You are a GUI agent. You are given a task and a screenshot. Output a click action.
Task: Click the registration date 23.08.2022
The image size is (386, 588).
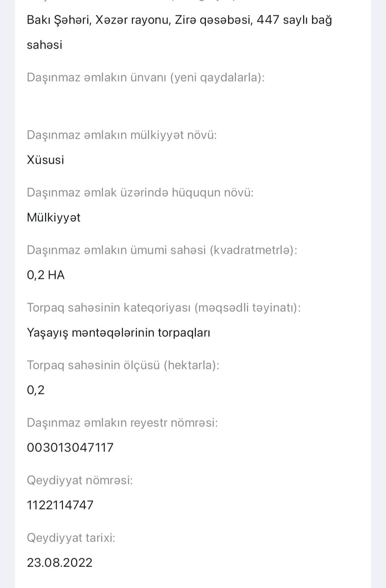coord(60,563)
